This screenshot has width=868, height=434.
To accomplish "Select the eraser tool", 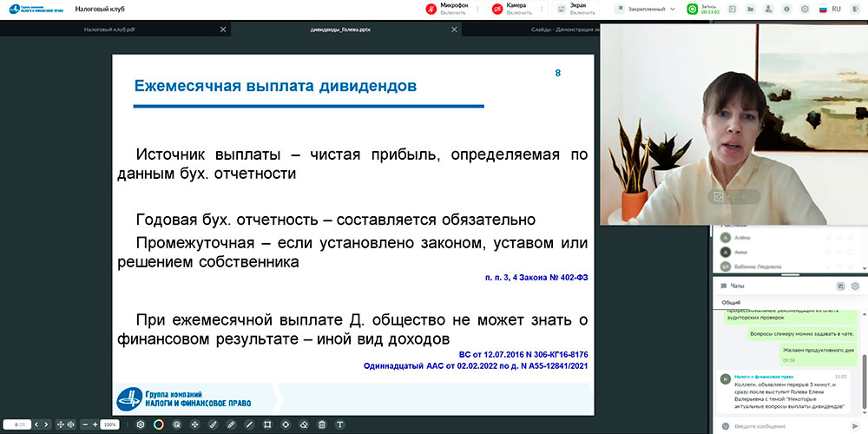I will [304, 424].
